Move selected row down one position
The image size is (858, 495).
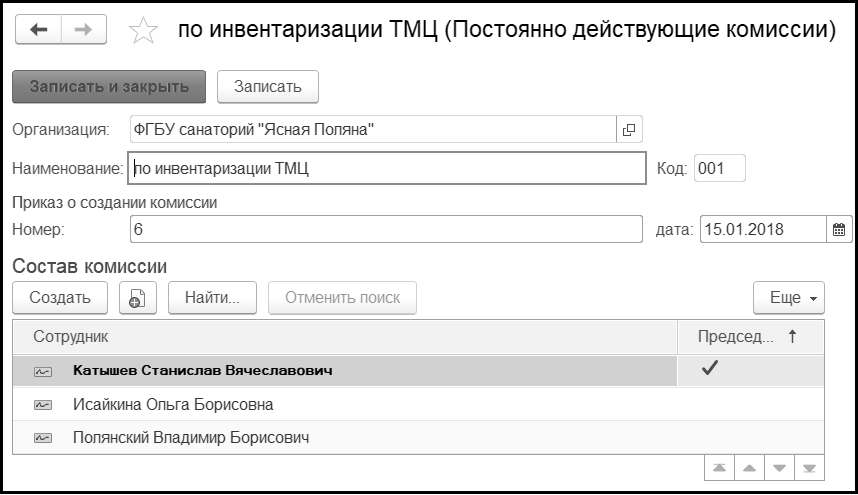(x=778, y=468)
